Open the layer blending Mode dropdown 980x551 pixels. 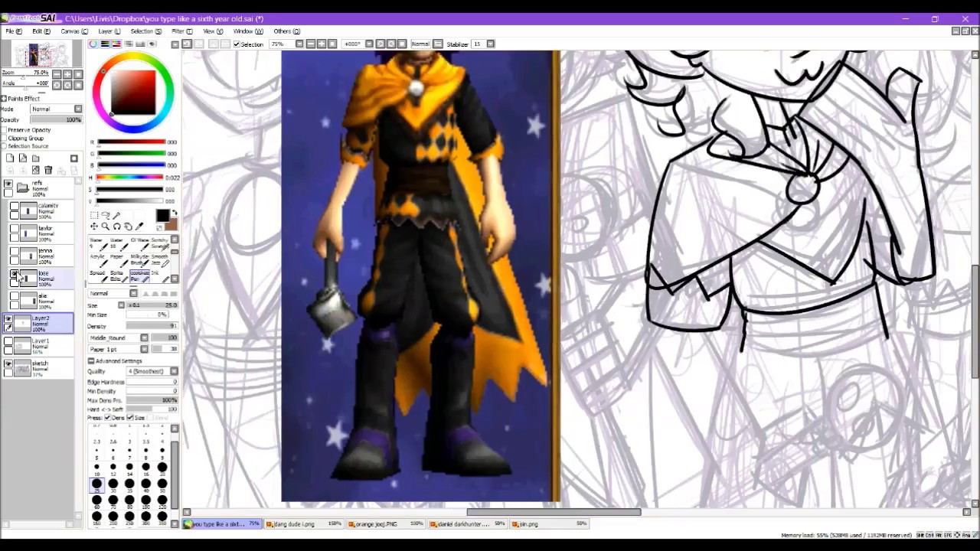tap(78, 109)
